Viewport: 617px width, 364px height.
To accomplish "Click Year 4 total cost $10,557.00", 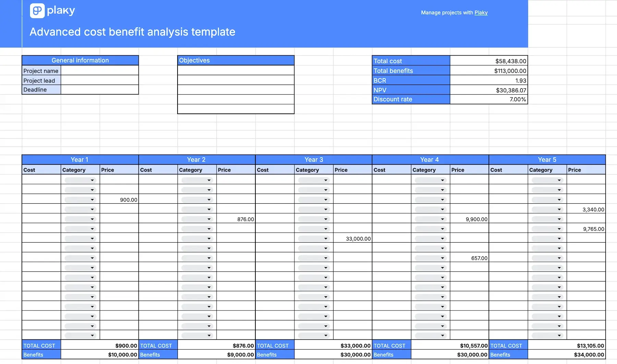I will click(x=450, y=345).
